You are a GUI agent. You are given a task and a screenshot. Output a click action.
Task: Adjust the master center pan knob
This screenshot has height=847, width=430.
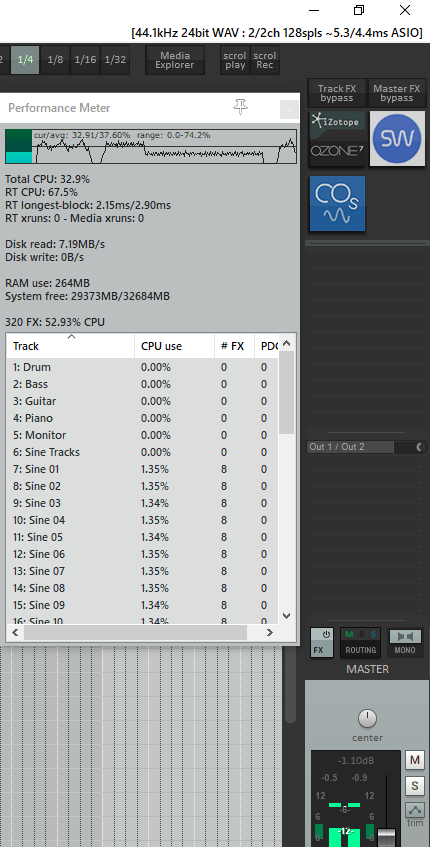tap(367, 718)
